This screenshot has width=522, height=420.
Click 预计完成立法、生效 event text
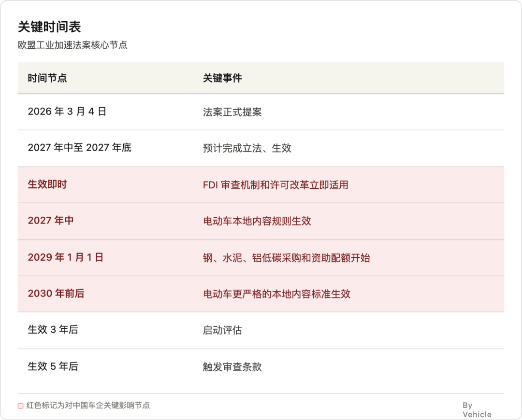pos(247,148)
